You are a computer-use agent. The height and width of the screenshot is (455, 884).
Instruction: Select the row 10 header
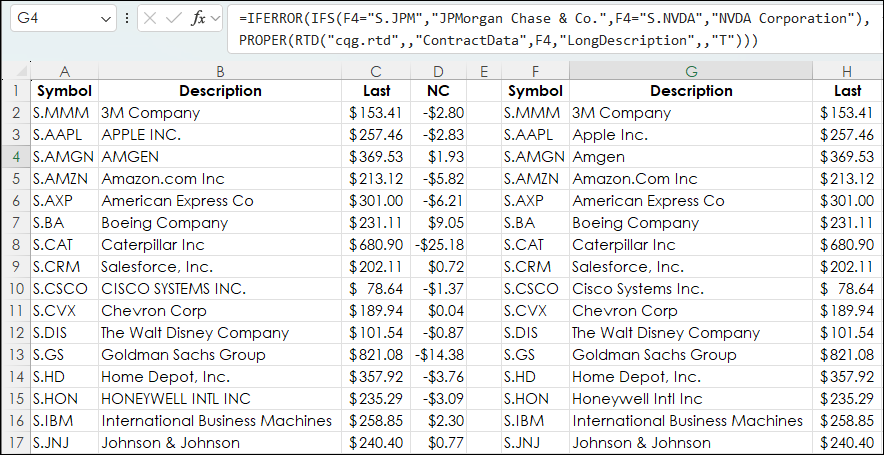point(15,288)
